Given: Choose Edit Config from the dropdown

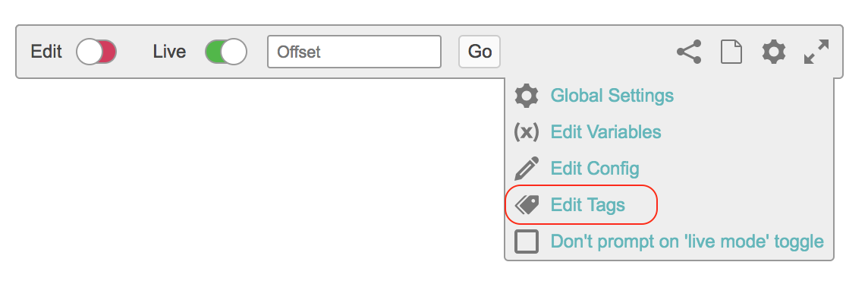Looking at the screenshot, I should click(x=595, y=169).
